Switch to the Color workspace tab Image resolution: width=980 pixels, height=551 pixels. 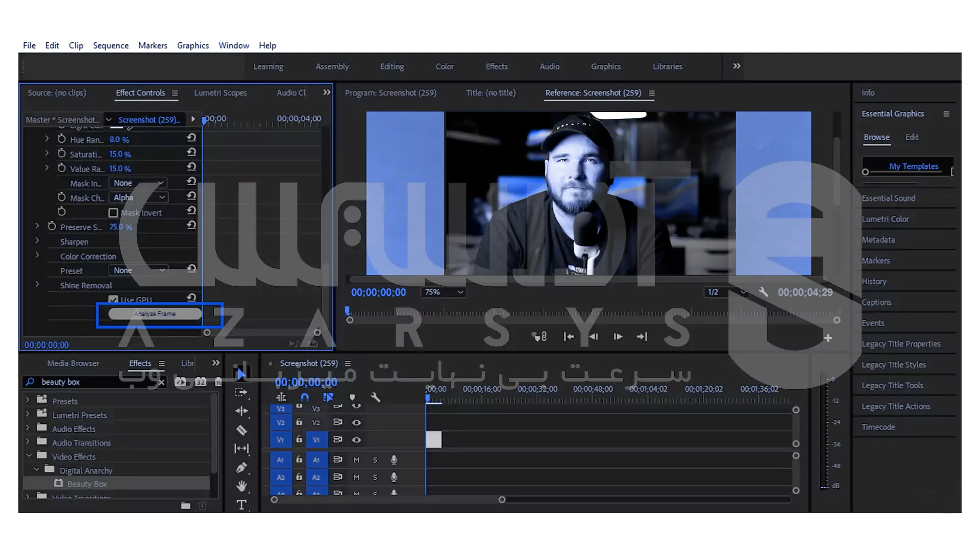click(444, 66)
